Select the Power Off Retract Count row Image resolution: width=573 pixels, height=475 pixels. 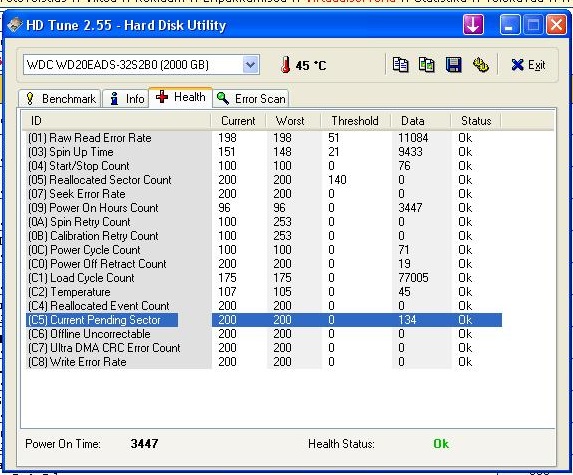263,264
